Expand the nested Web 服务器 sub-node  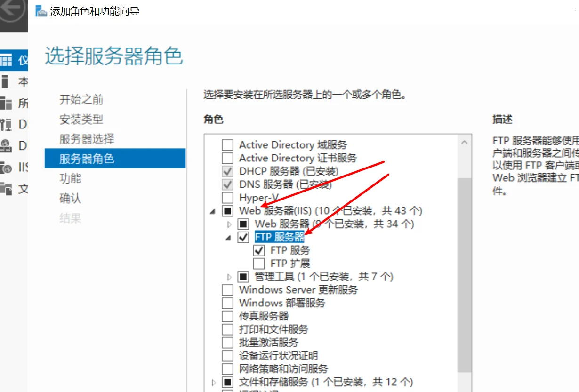[x=230, y=224]
